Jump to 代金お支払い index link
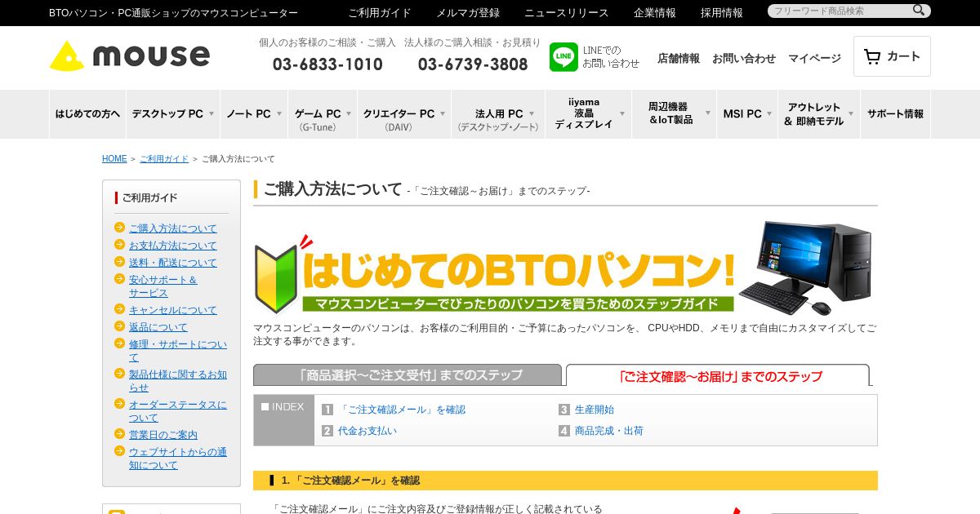 coord(367,431)
